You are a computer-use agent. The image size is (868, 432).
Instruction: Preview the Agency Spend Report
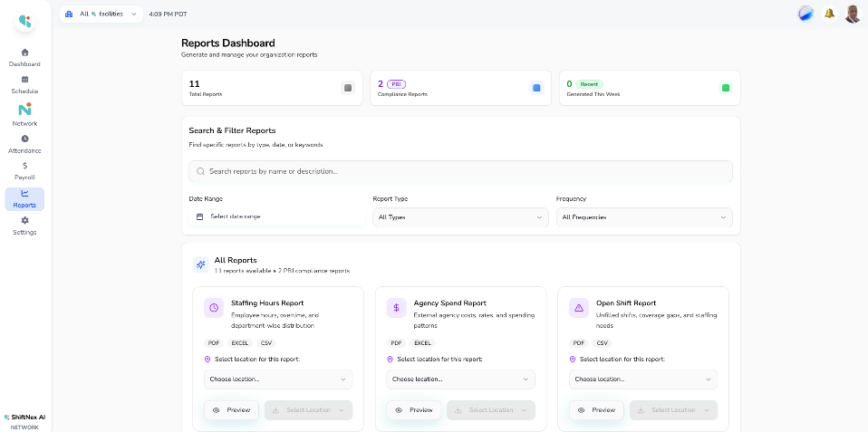coord(414,410)
